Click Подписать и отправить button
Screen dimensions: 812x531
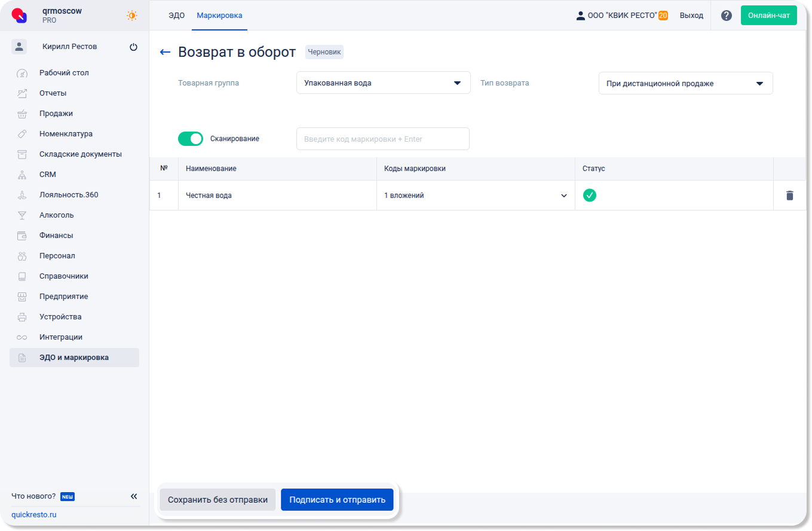pyautogui.click(x=337, y=500)
